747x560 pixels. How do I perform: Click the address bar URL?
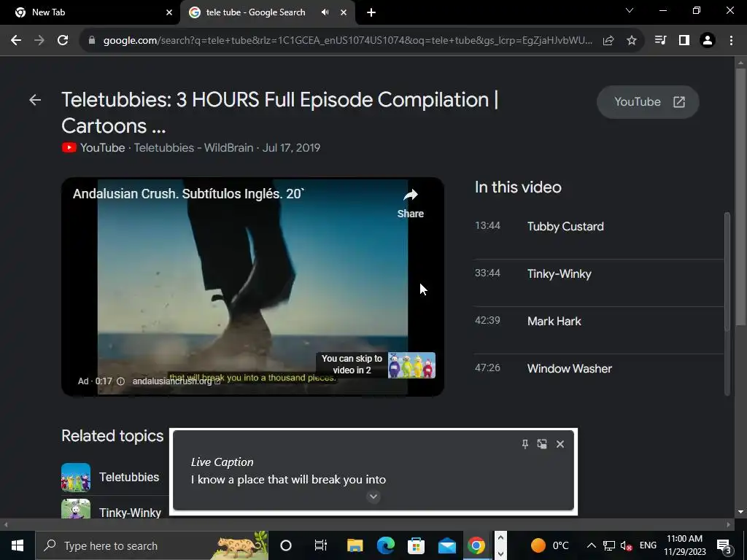[348, 41]
